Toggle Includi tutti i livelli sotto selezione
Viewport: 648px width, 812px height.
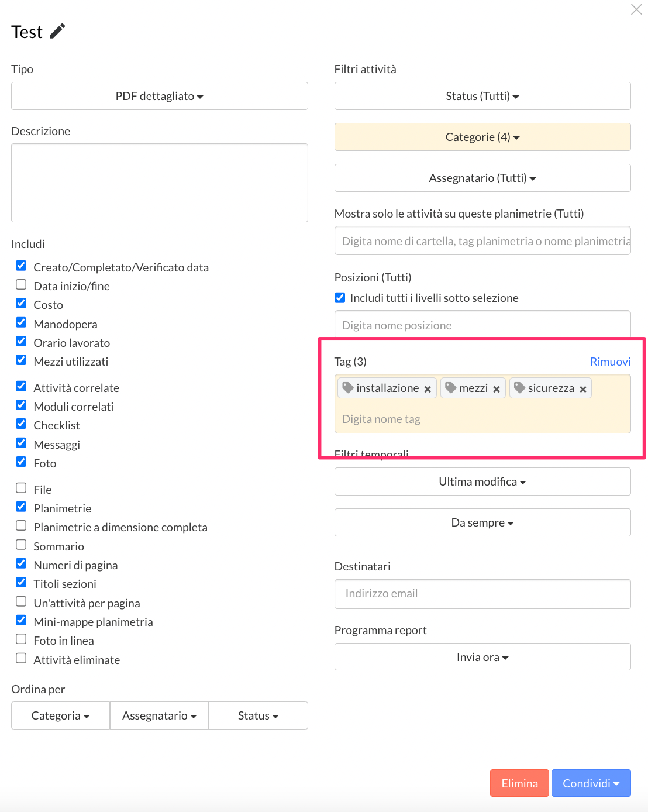click(x=340, y=298)
